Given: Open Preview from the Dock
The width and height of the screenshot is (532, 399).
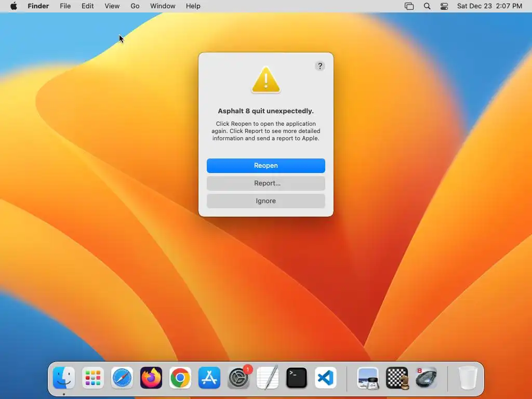Looking at the screenshot, I should click(368, 378).
